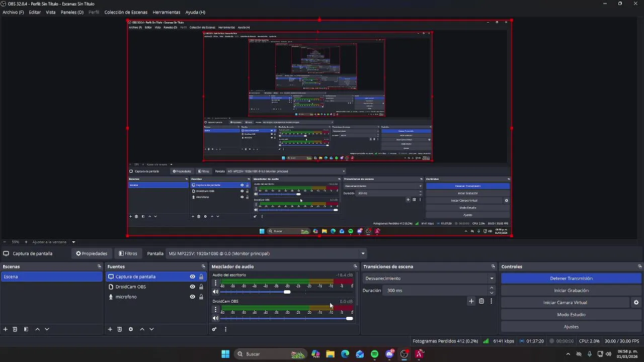This screenshot has width=644, height=362.
Task: Open virtual camera settings gear
Action: click(x=636, y=303)
